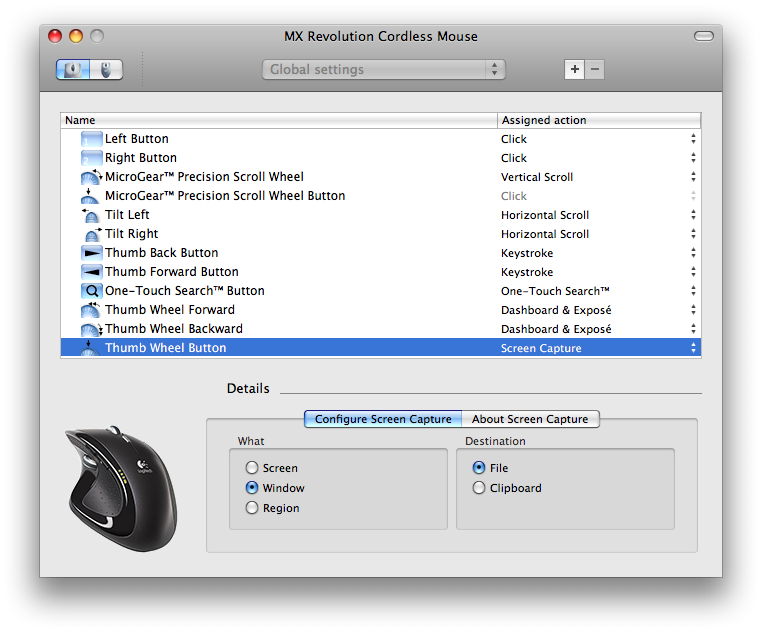Image resolution: width=762 pixels, height=632 pixels.
Task: Select the "Left Button" row text
Action: pos(137,139)
